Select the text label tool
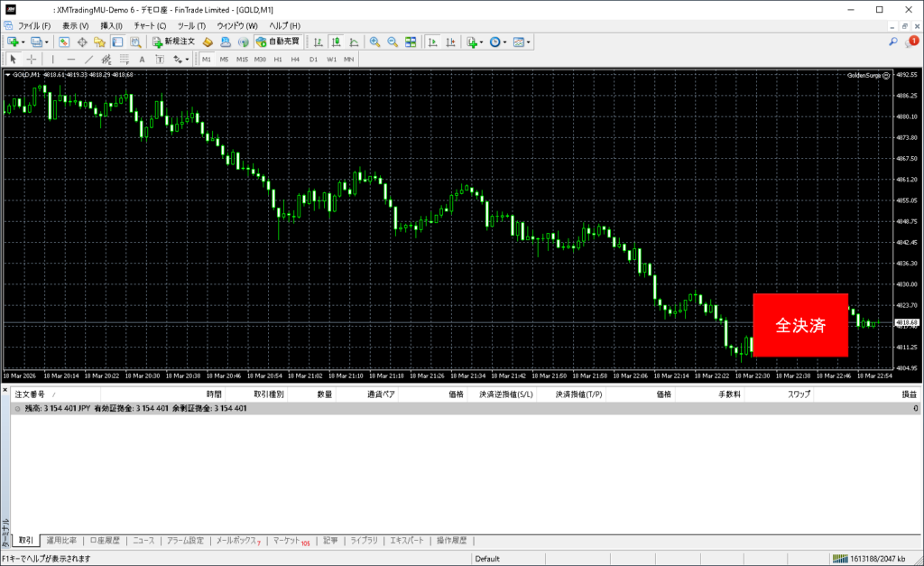The height and width of the screenshot is (566, 924). tap(142, 60)
